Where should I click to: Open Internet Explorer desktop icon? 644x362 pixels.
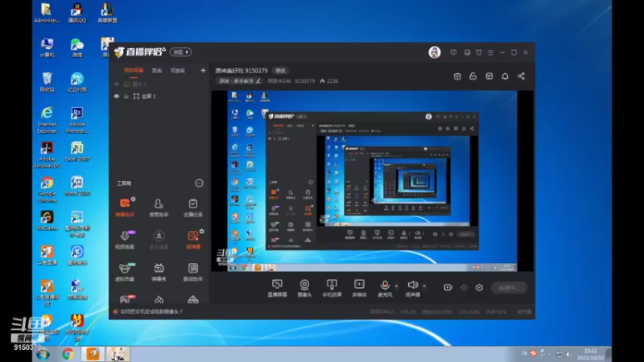pyautogui.click(x=47, y=120)
